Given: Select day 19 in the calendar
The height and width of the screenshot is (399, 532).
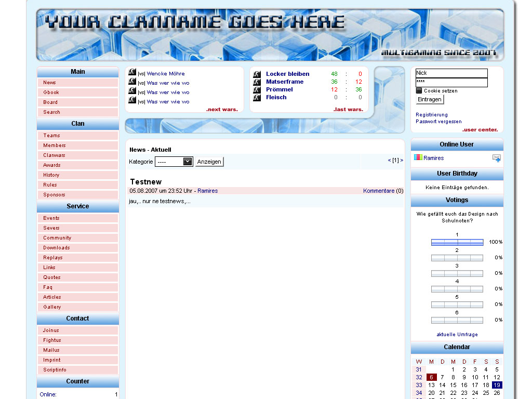Looking at the screenshot, I should point(497,385).
